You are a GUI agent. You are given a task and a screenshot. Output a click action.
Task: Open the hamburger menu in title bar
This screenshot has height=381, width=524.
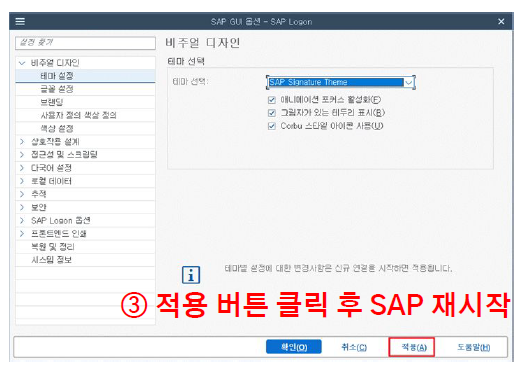(x=20, y=21)
